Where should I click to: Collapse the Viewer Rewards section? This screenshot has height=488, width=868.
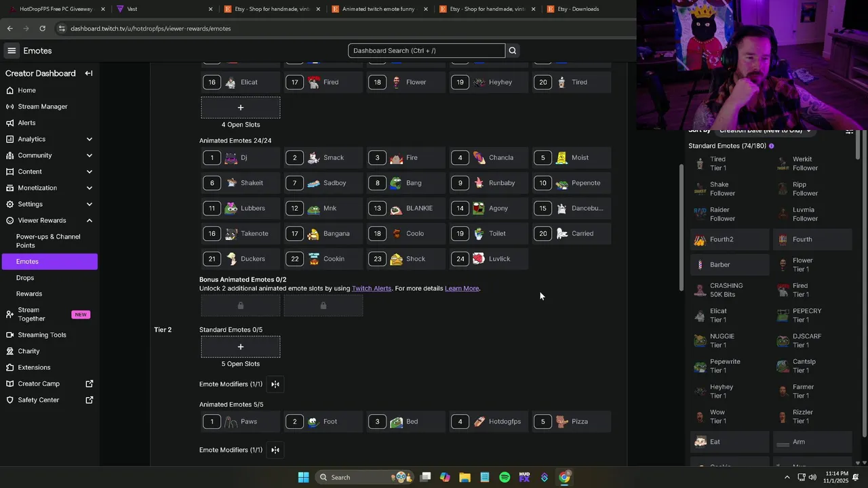pyautogui.click(x=90, y=220)
